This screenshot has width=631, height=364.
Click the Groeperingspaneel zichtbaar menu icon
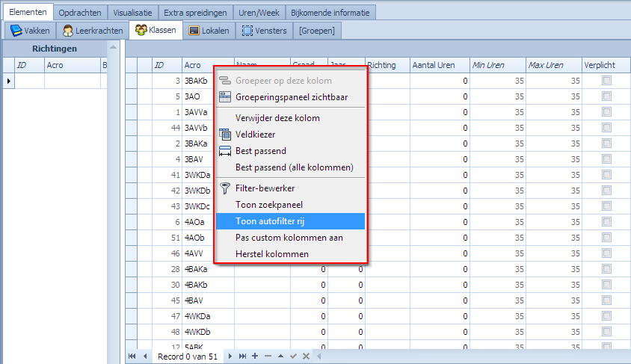click(x=225, y=97)
